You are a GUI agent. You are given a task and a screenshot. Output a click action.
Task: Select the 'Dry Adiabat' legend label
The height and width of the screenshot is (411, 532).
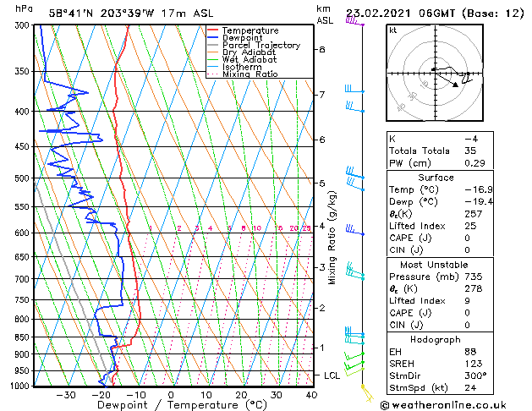249,52
